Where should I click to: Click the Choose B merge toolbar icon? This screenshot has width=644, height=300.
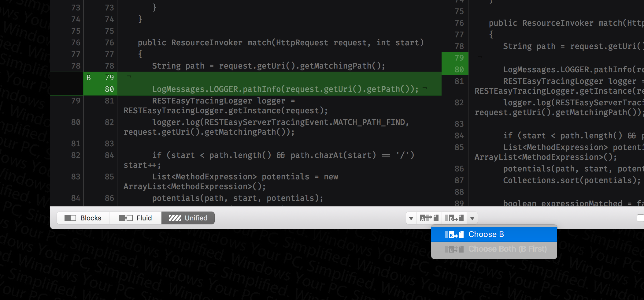tap(454, 218)
